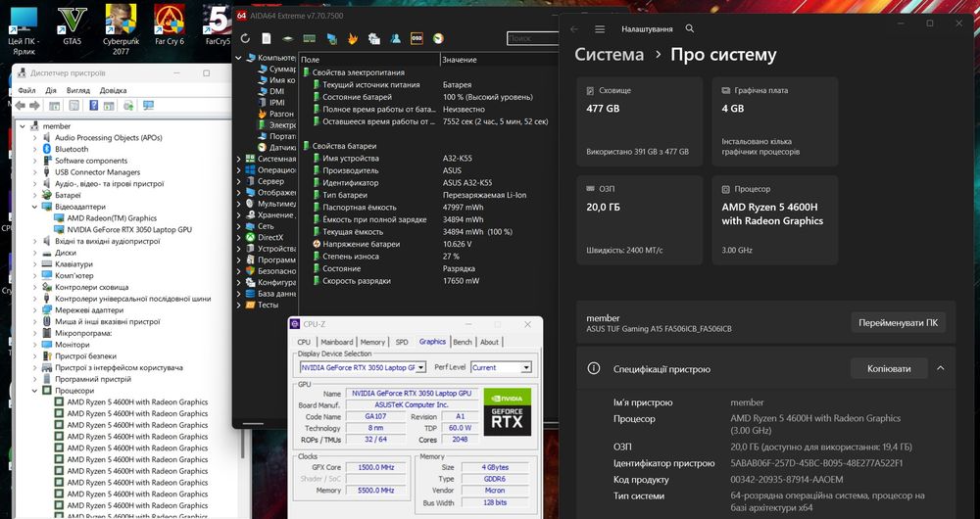The width and height of the screenshot is (980, 519).
Task: Switch to the Mainboard tab in CPU-Z
Action: [337, 343]
